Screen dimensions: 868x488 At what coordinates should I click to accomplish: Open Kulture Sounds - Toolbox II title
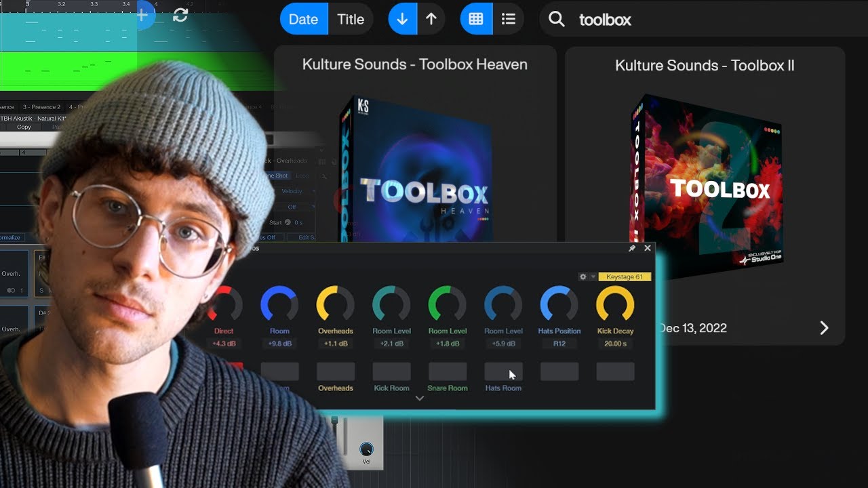[705, 65]
